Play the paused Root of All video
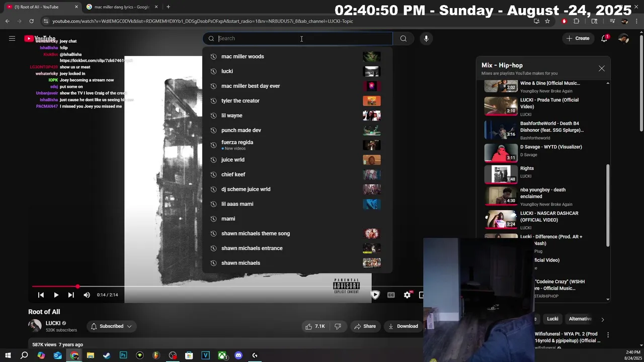Viewport: 644px width, 362px height. click(x=56, y=295)
